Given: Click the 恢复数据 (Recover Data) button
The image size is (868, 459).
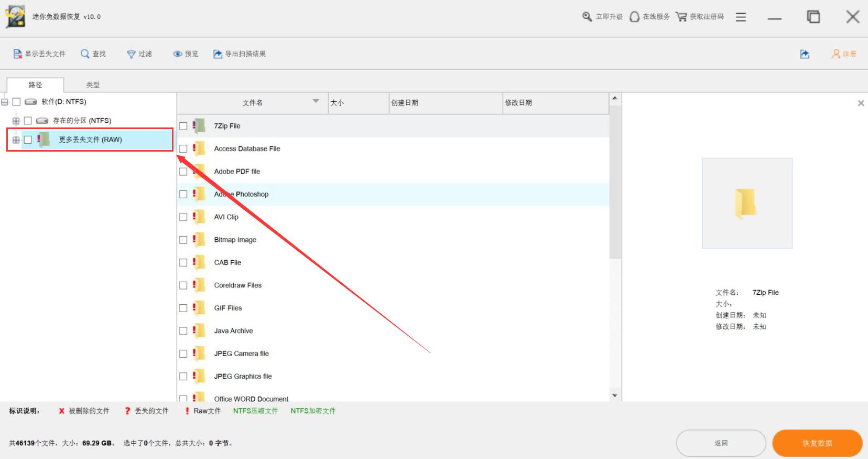Looking at the screenshot, I should tap(817, 443).
